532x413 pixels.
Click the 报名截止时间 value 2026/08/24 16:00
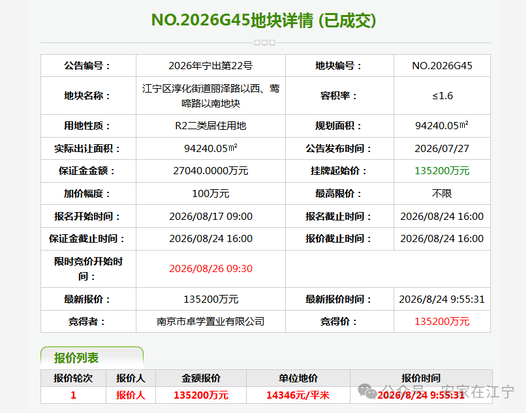(442, 217)
